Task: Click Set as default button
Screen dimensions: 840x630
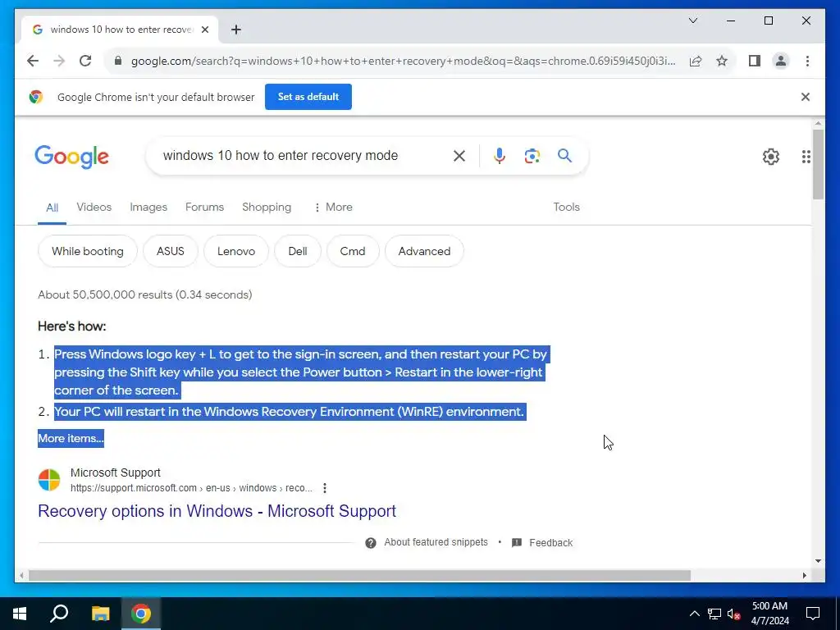Action: click(308, 97)
